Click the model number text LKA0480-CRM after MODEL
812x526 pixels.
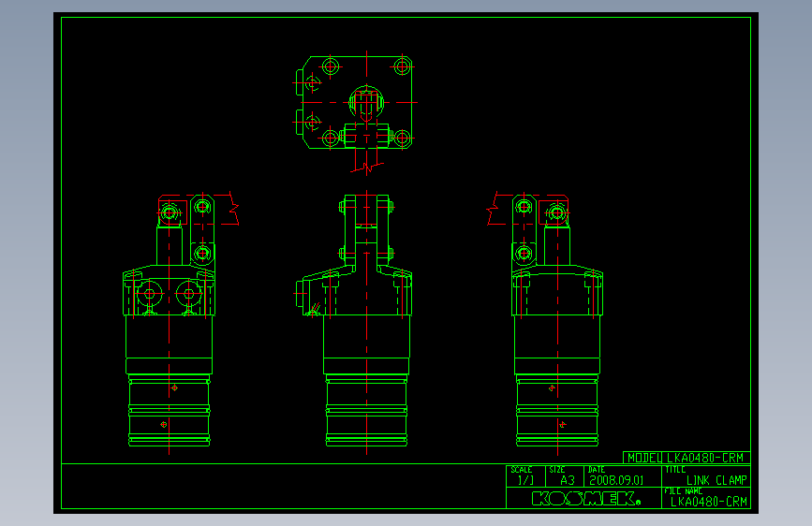(705, 458)
